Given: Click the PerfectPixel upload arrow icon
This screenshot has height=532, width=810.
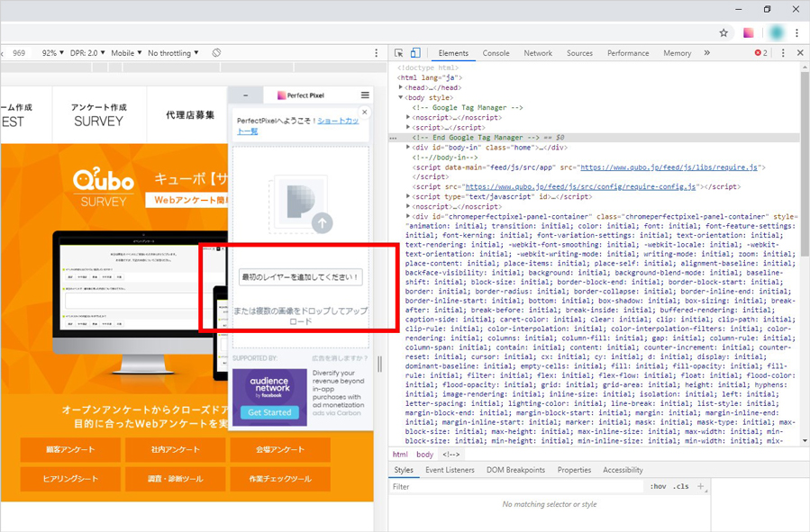Looking at the screenshot, I should pos(323,223).
